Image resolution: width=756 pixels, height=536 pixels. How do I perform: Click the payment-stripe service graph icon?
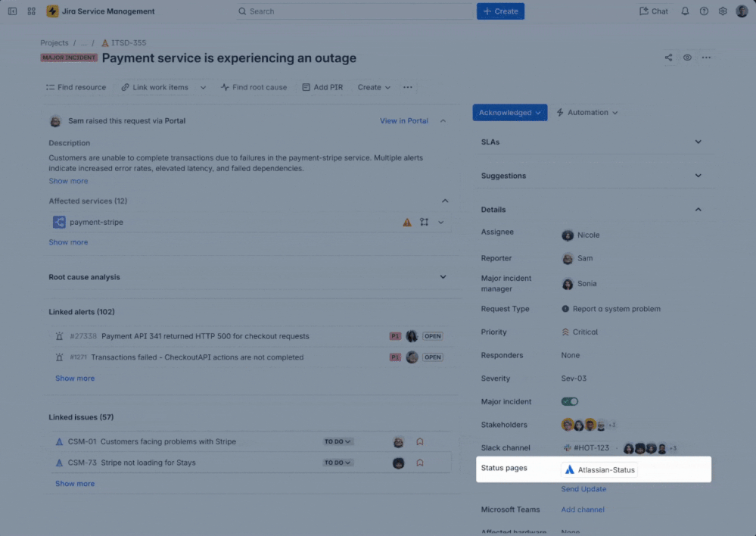pos(424,223)
